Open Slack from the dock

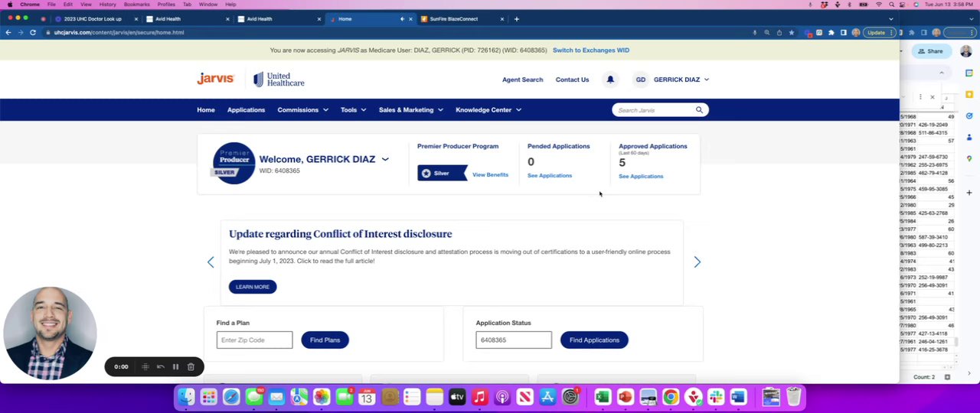(716, 397)
